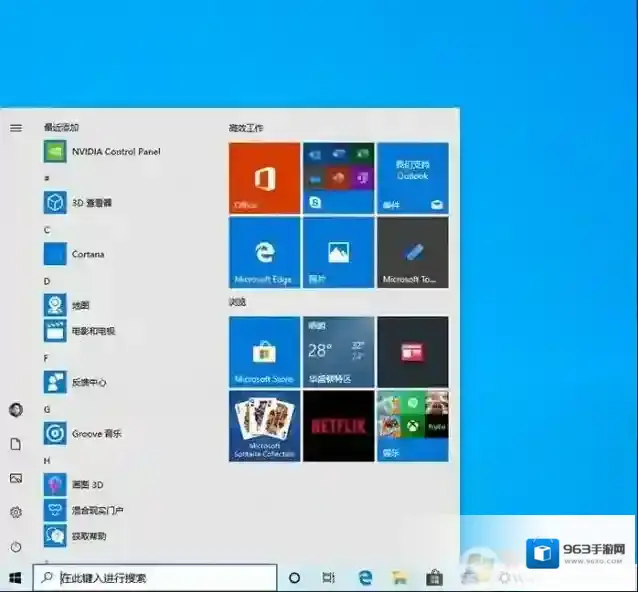638x592 pixels.
Task: Click the letter C section header
Action: (47, 230)
